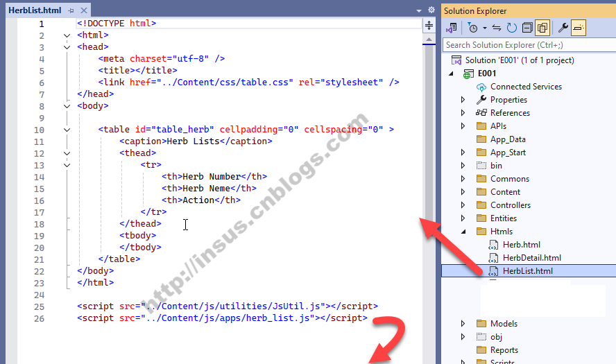
Task: Click the editor split window handle
Action: (x=429, y=26)
